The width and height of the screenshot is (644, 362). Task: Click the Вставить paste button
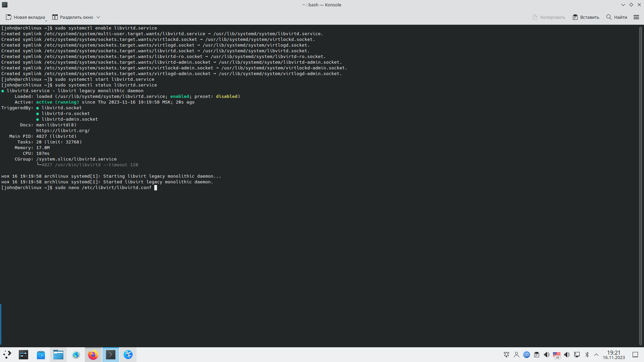(586, 17)
